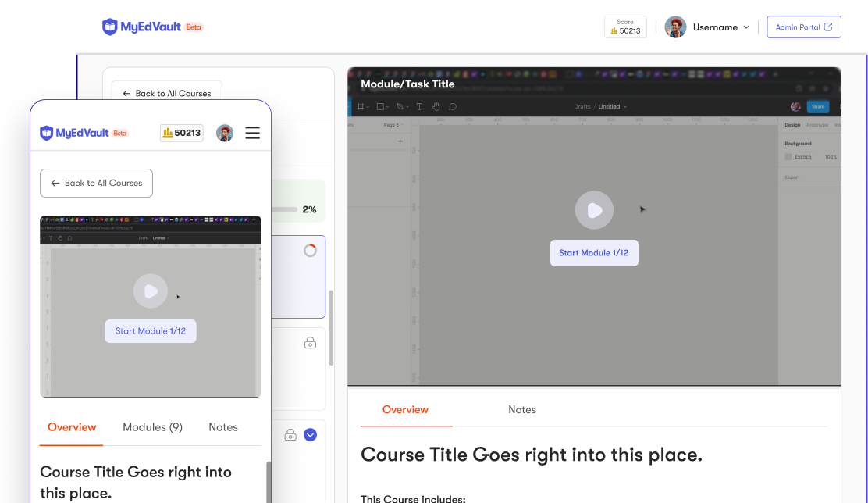Select the Hand tool in video toolbar

tap(436, 106)
